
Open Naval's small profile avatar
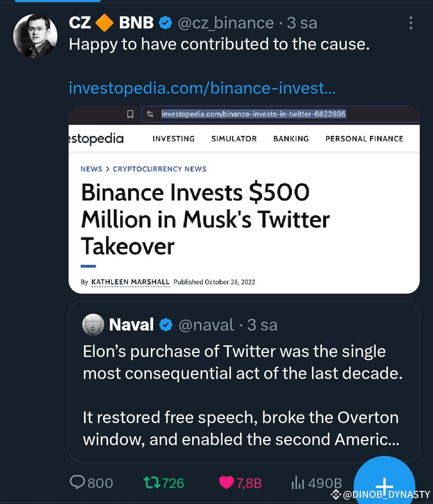[x=93, y=325]
